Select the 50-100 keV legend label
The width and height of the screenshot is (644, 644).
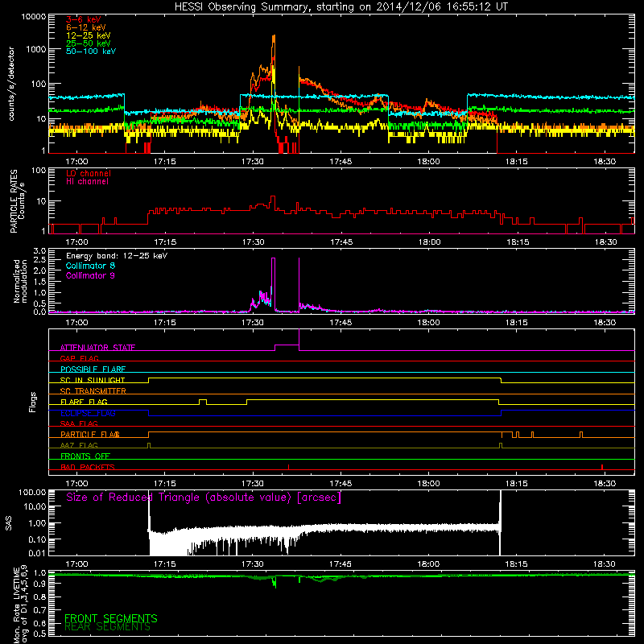pyautogui.click(x=91, y=52)
